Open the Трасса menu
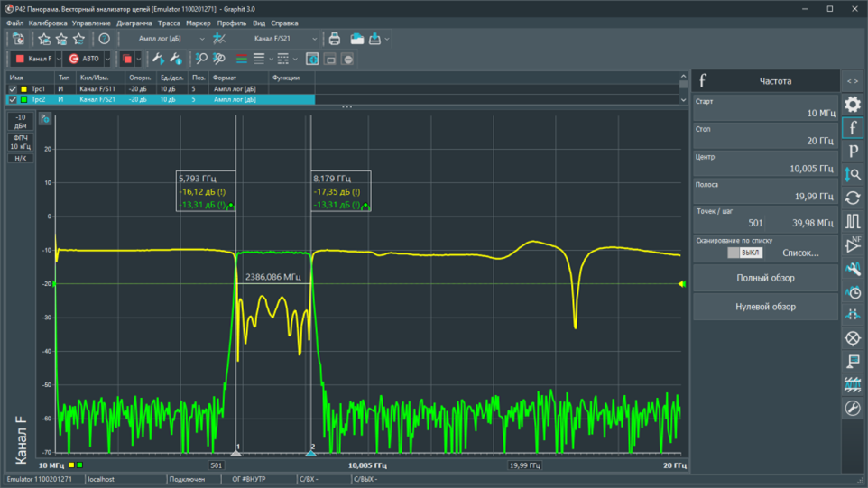 pyautogui.click(x=169, y=23)
